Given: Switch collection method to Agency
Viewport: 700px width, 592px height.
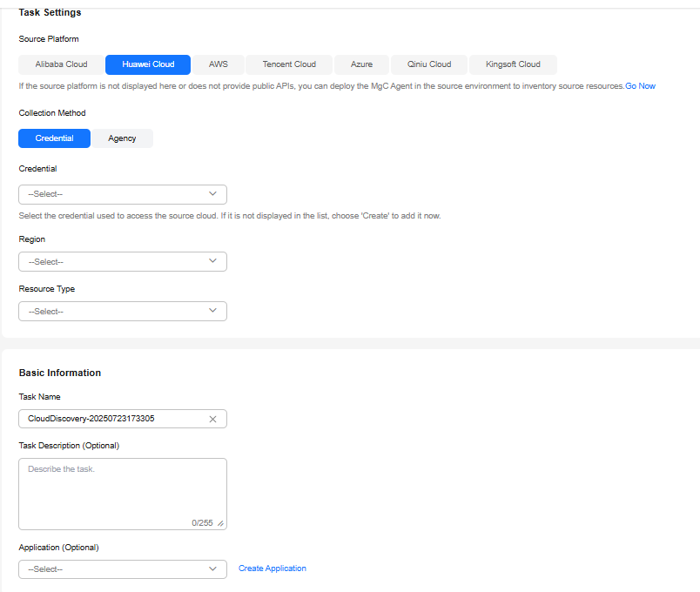Looking at the screenshot, I should pos(122,138).
